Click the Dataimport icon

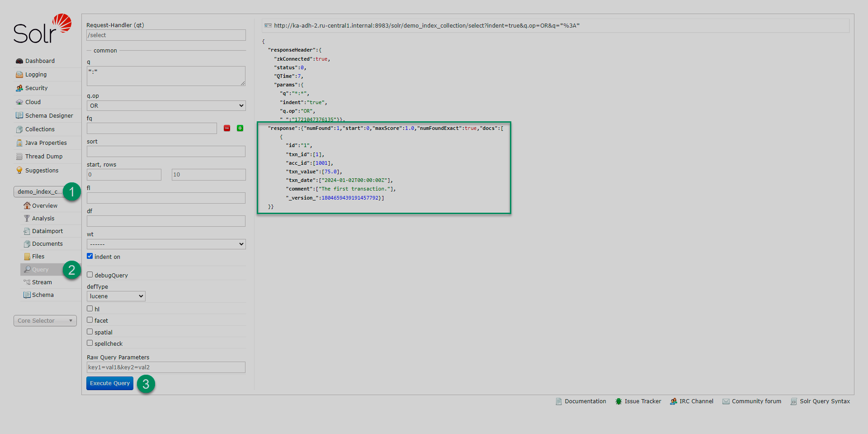click(27, 231)
